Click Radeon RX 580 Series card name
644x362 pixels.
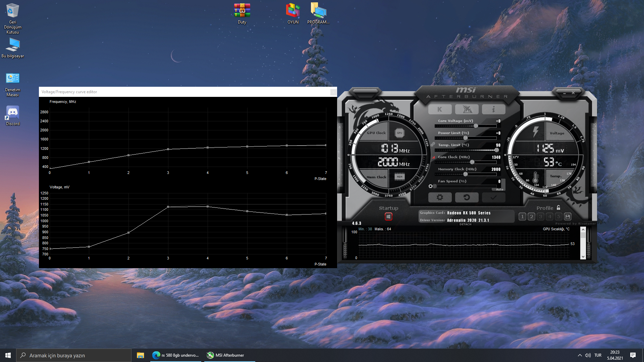[469, 213]
